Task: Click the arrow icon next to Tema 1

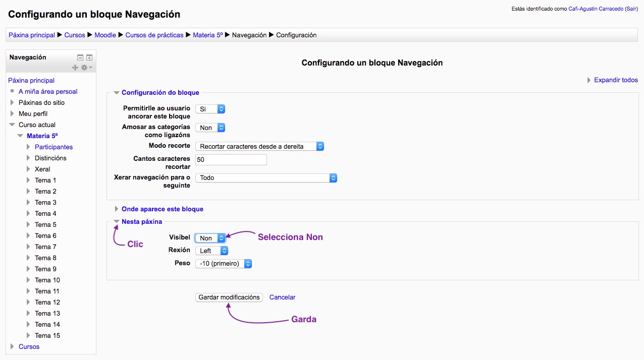Action: [x=28, y=181]
